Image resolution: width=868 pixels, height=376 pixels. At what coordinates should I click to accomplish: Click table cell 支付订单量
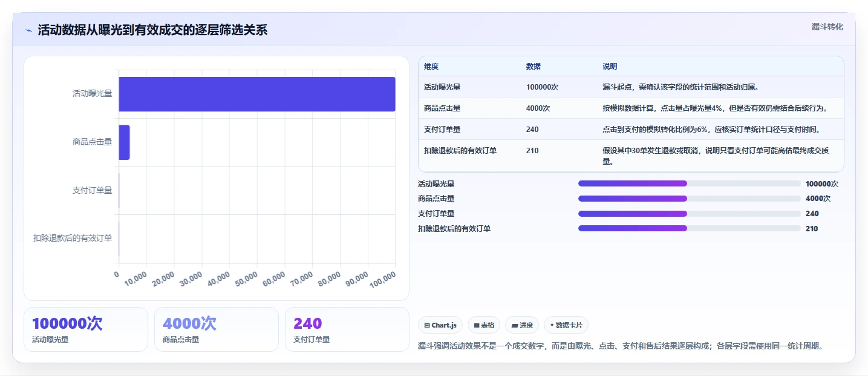442,130
